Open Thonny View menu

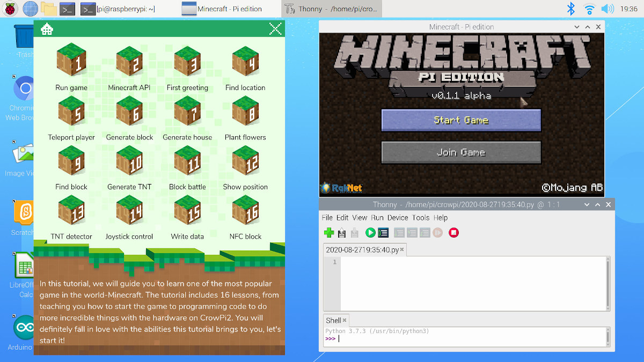point(360,218)
